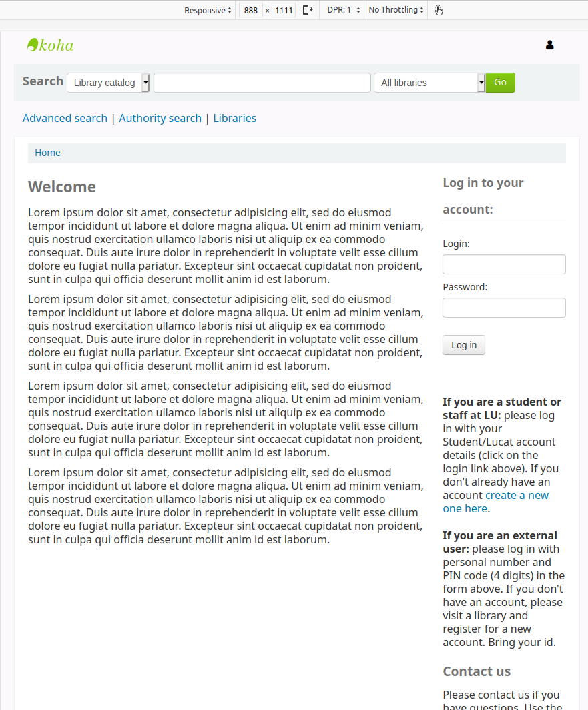This screenshot has height=710, width=588.
Task: Open the Library catalog search type dropdown
Action: click(x=108, y=83)
